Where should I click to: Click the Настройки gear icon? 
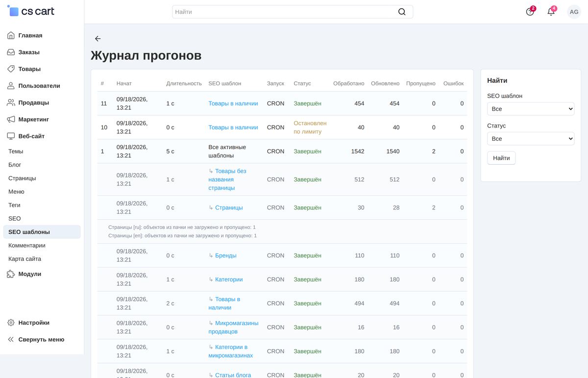tap(11, 323)
